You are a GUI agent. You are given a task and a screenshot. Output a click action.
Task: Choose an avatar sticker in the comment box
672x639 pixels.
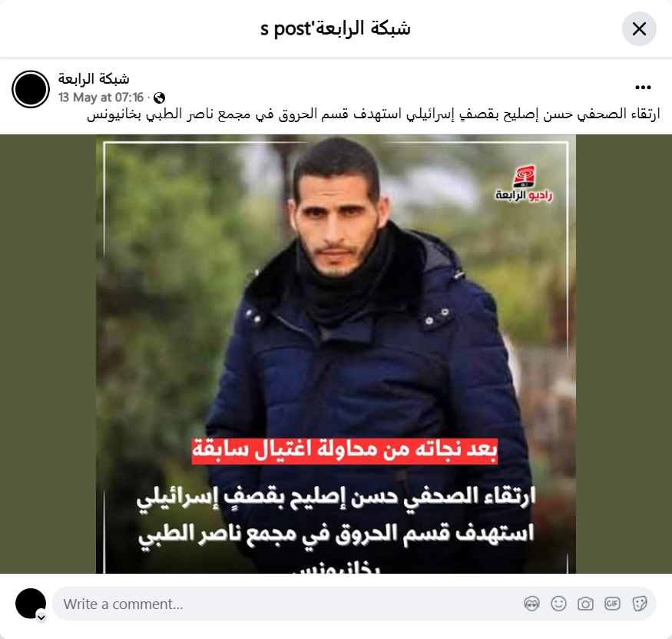tap(531, 604)
